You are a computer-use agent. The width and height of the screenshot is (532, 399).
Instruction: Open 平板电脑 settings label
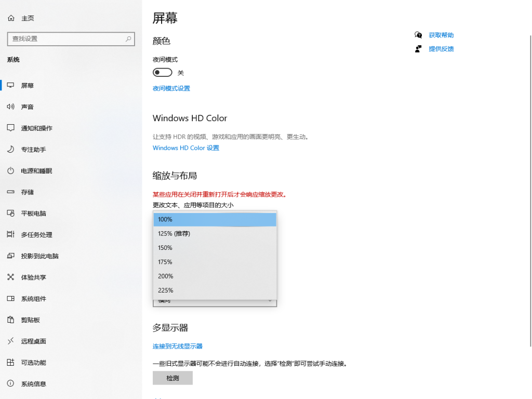[x=34, y=214]
